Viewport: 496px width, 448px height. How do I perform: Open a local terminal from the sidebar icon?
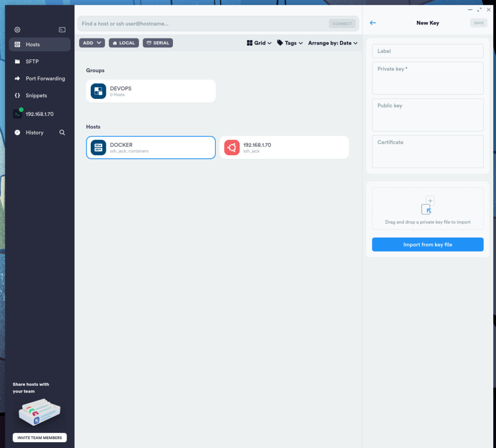click(x=62, y=30)
